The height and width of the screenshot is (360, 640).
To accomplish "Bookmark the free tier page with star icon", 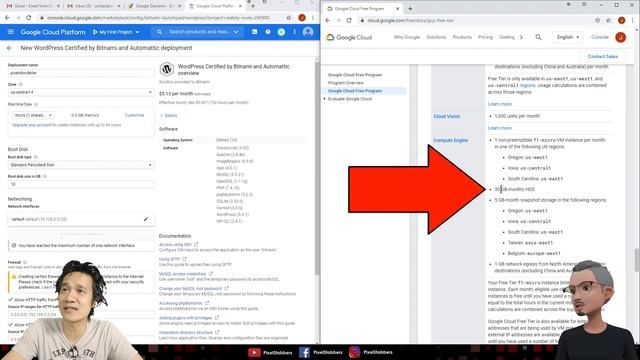I will click(x=609, y=20).
